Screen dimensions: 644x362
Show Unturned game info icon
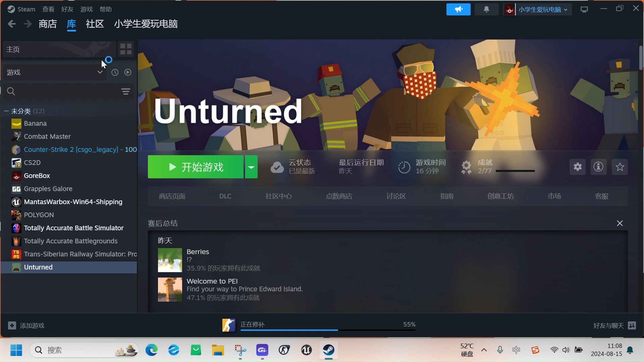click(x=598, y=167)
